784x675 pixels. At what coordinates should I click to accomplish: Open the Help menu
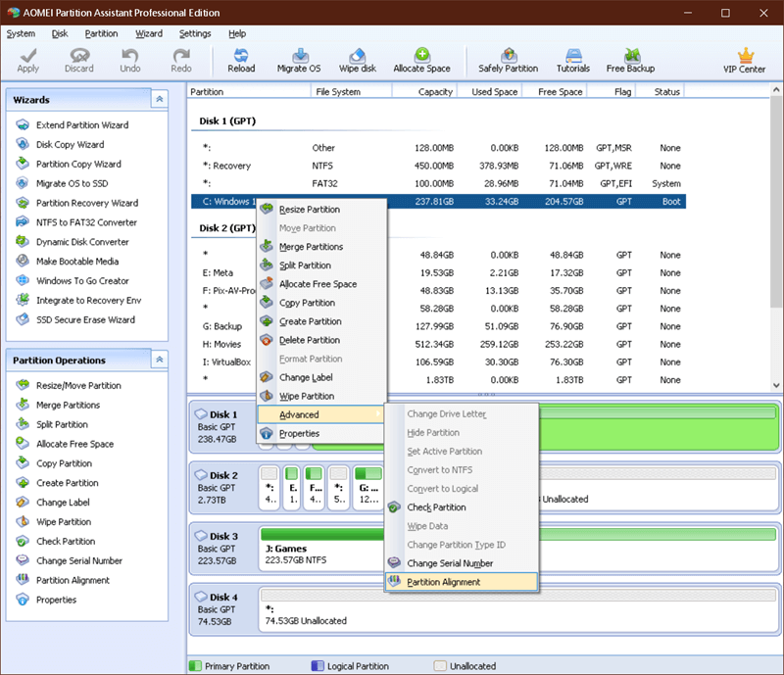click(x=237, y=33)
